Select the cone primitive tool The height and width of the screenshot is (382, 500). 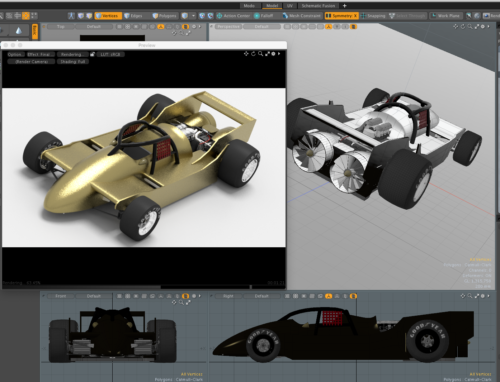(19, 31)
